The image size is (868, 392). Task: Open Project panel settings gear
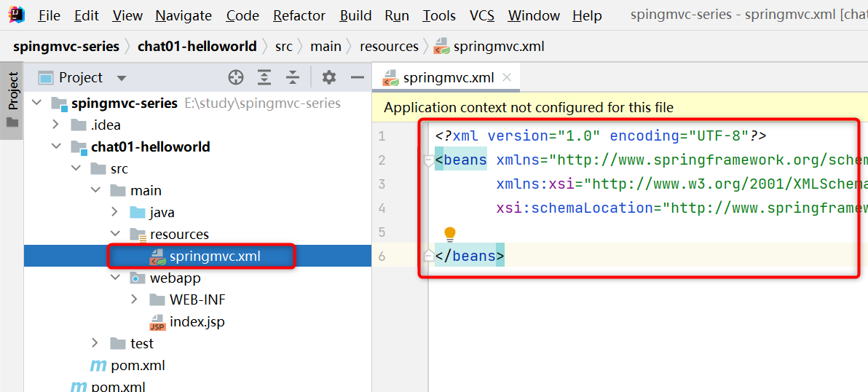(329, 78)
